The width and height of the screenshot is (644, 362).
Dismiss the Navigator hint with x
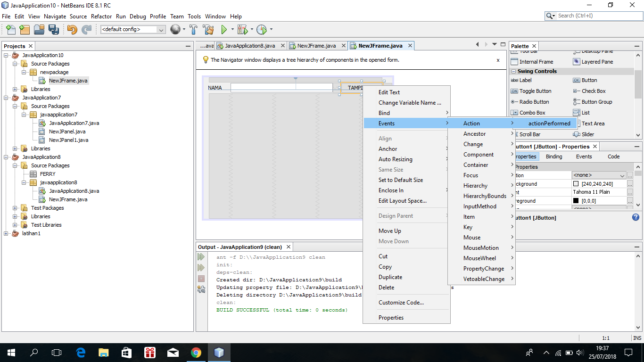pyautogui.click(x=498, y=60)
